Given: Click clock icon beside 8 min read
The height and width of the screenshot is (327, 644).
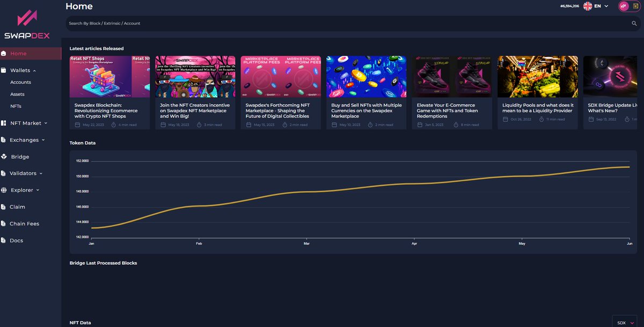Looking at the screenshot, I should pos(456,125).
